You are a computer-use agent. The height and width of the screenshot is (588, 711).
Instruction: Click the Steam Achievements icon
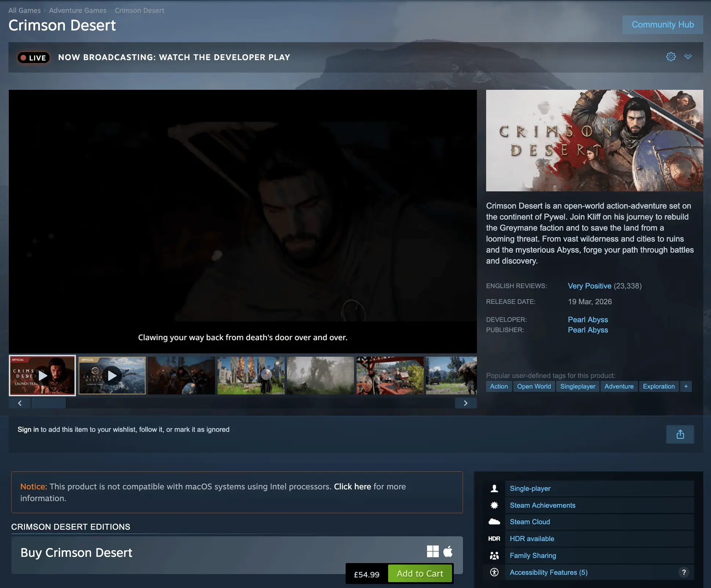pyautogui.click(x=495, y=505)
